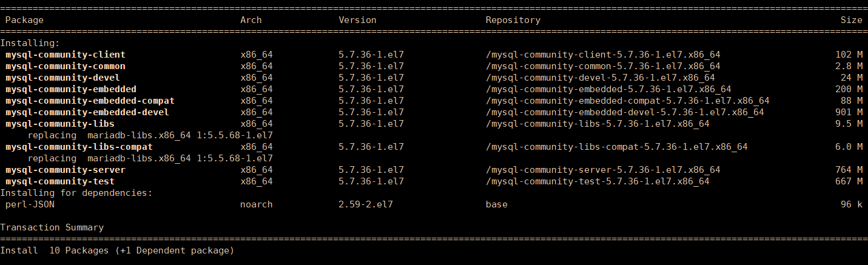Image resolution: width=868 pixels, height=265 pixels.
Task: Click the 'Install 10 Packages (+1 Dependent package)' line
Action: tap(117, 250)
